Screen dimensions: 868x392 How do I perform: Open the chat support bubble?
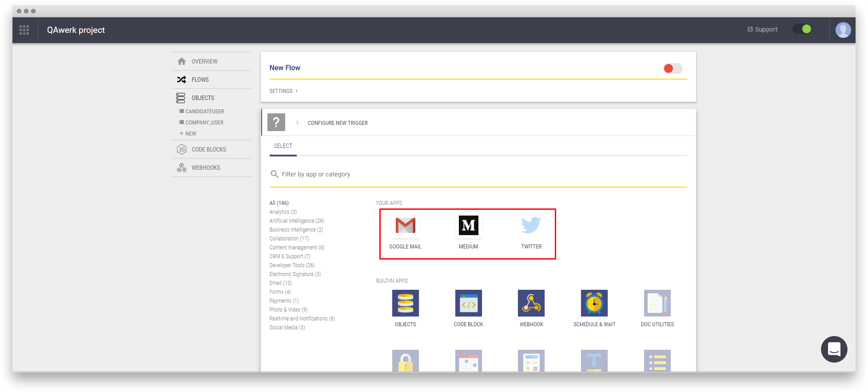(x=834, y=349)
